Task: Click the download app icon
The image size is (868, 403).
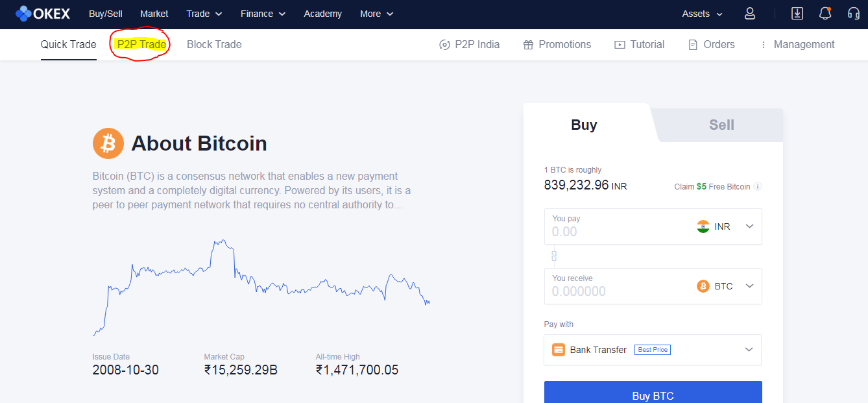Action: pyautogui.click(x=797, y=14)
